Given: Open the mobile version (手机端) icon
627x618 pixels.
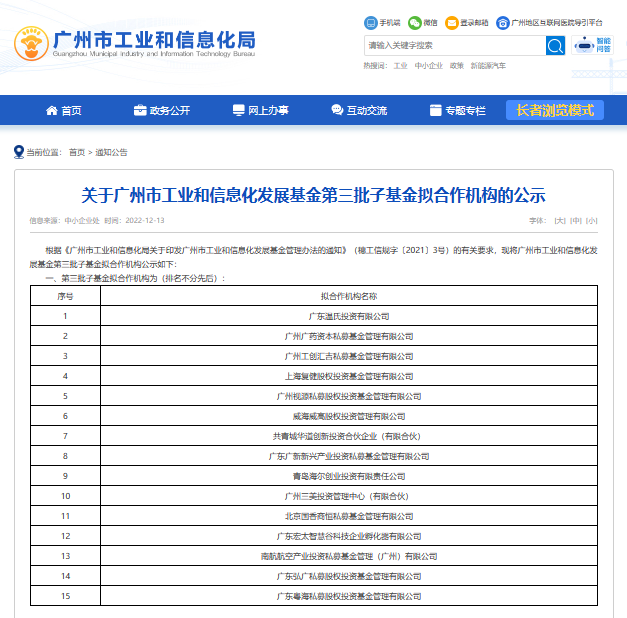Looking at the screenshot, I should [371, 23].
